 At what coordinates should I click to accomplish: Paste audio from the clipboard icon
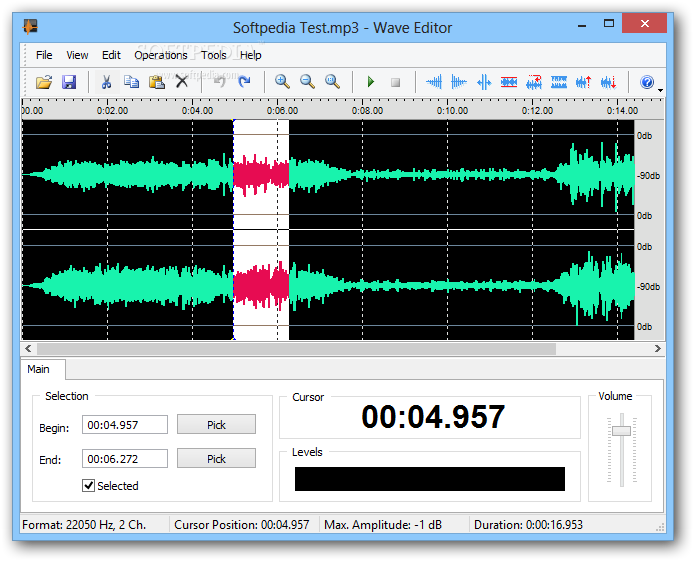point(157,82)
